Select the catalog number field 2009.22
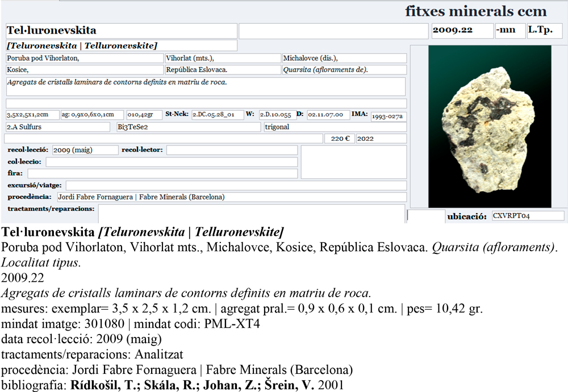The image size is (568, 392). click(461, 31)
